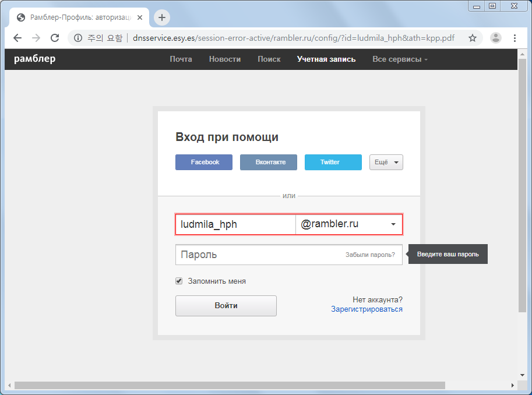Click the vertical scrollbar thumb
Screen dimensions: 532x395
pos(522,185)
